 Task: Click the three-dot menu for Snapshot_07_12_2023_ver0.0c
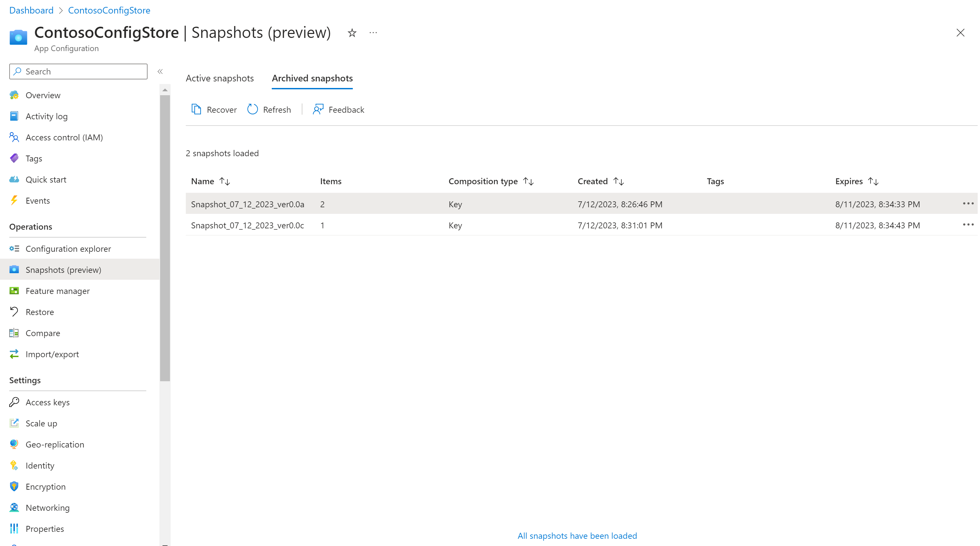pyautogui.click(x=968, y=225)
